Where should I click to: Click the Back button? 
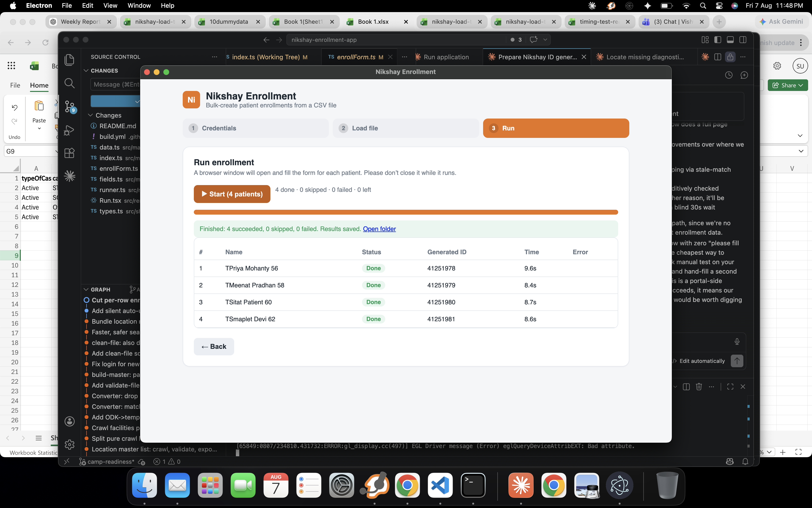(x=214, y=346)
